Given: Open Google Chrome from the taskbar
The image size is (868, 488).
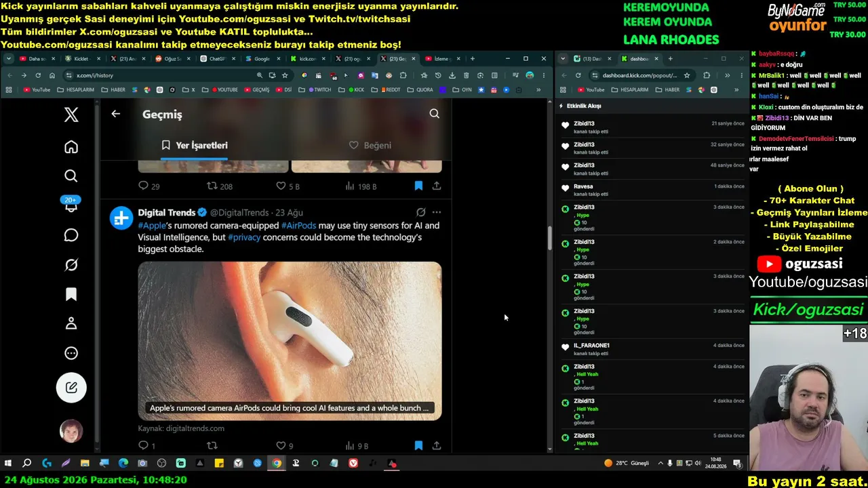Looking at the screenshot, I should tap(277, 464).
